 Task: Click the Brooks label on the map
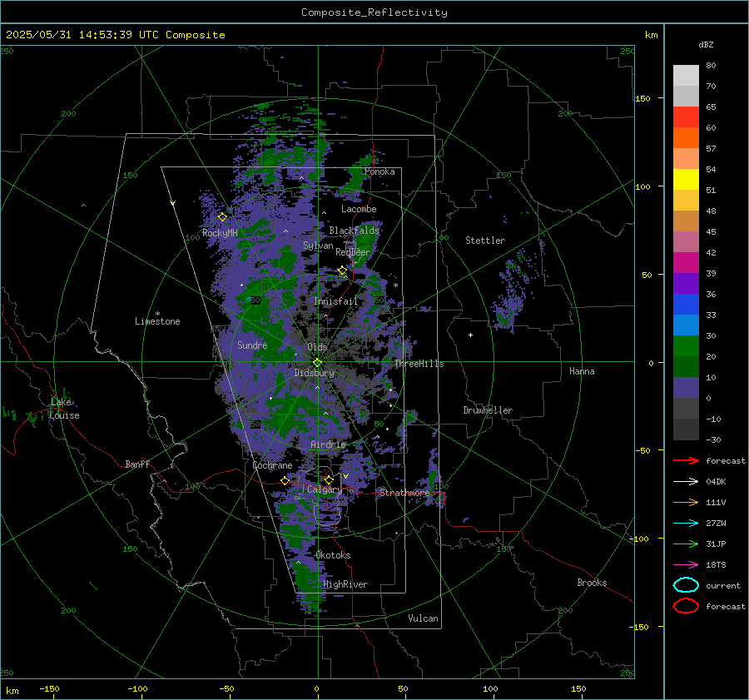pos(592,583)
